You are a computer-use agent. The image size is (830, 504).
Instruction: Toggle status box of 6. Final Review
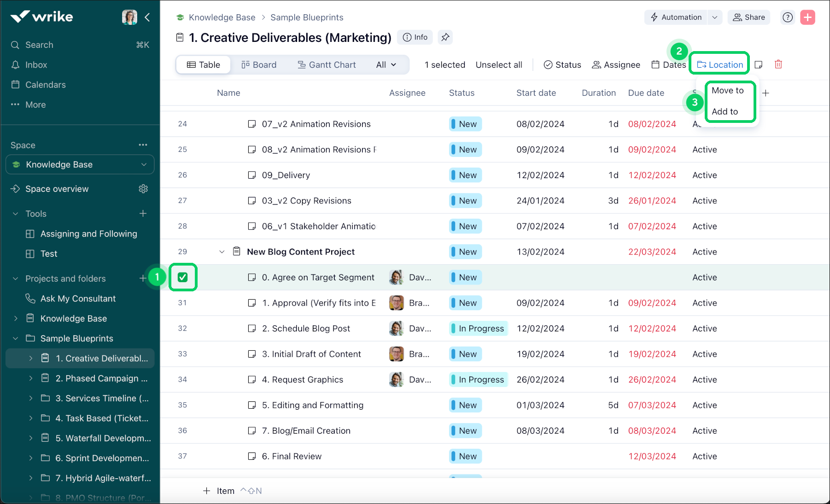(x=252, y=456)
